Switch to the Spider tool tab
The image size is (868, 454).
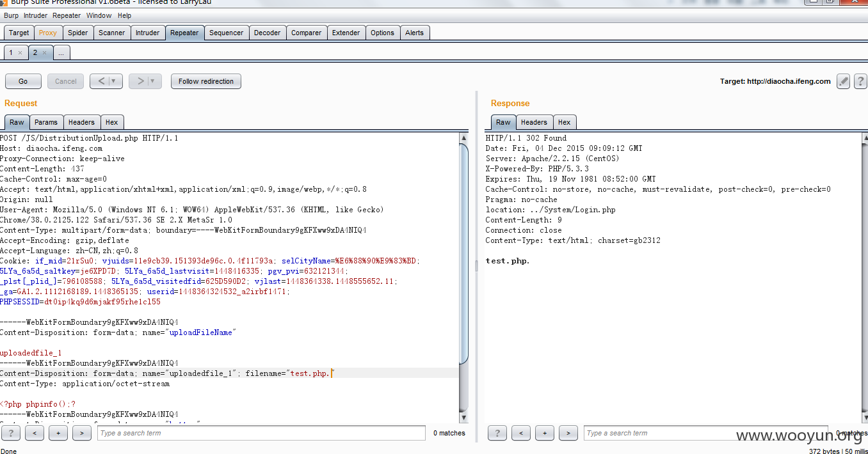pyautogui.click(x=78, y=33)
